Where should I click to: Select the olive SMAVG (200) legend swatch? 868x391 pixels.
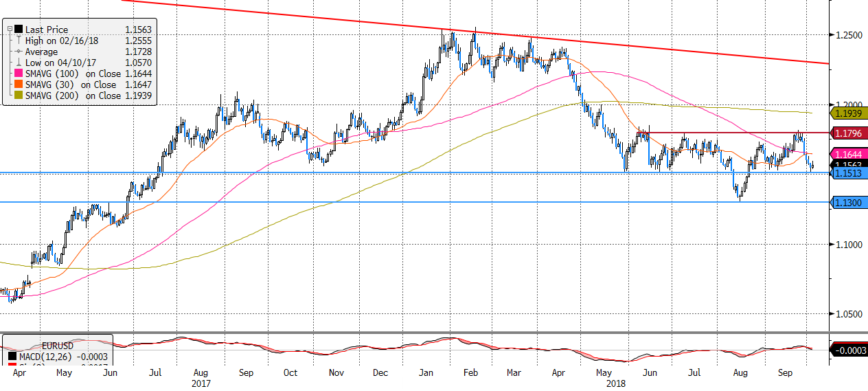[19, 96]
